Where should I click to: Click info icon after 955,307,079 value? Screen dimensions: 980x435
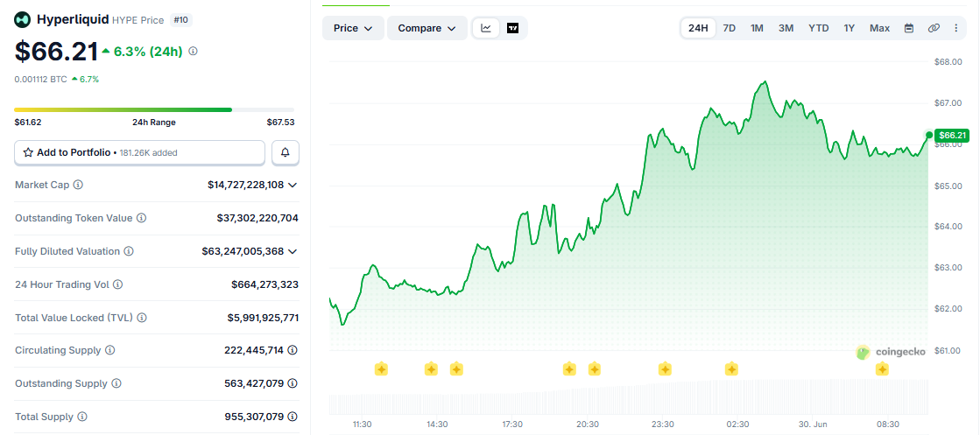tap(293, 417)
